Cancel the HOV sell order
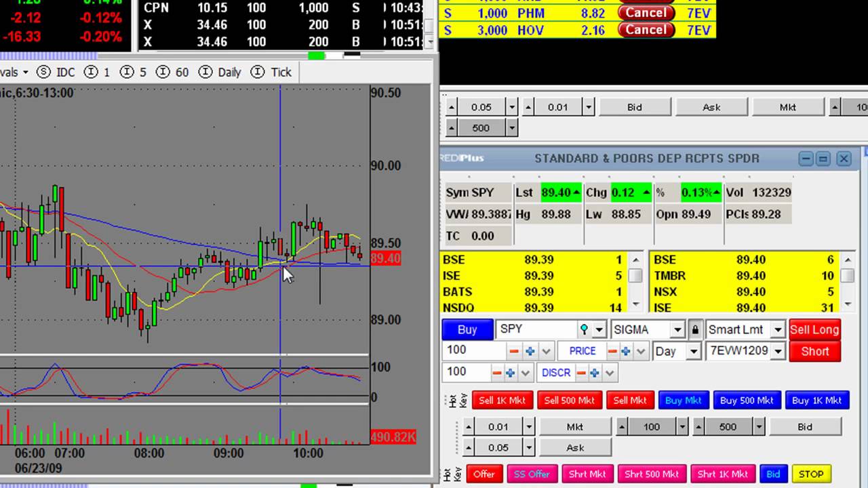This screenshot has width=868, height=488. coord(646,30)
